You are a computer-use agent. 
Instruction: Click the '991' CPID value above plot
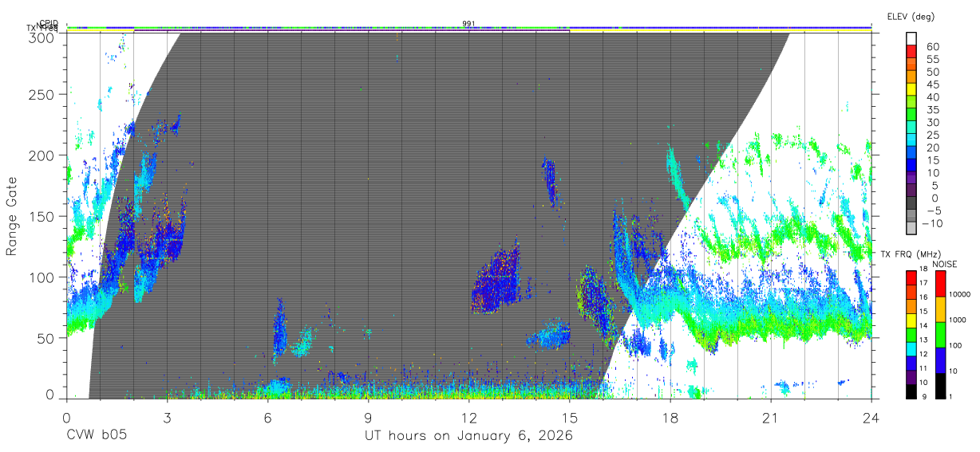[468, 23]
